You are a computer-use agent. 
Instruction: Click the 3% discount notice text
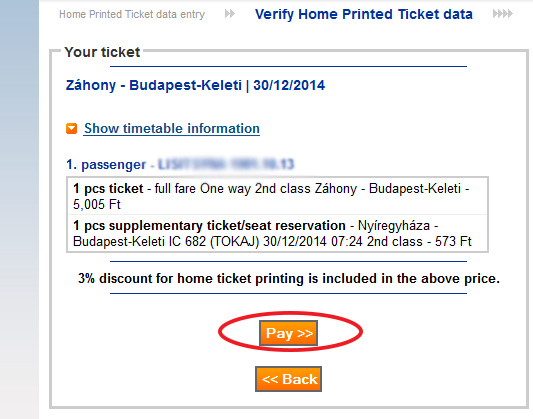pos(289,279)
